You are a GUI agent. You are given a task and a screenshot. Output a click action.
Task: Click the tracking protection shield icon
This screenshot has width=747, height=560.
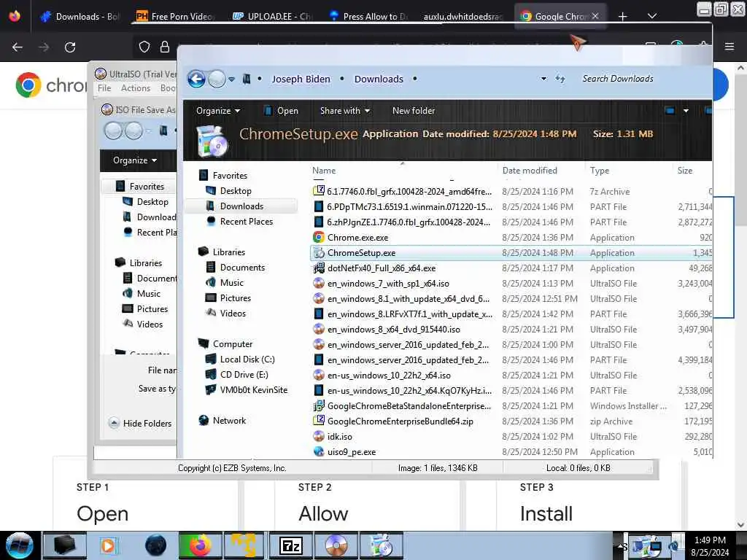pos(144,47)
